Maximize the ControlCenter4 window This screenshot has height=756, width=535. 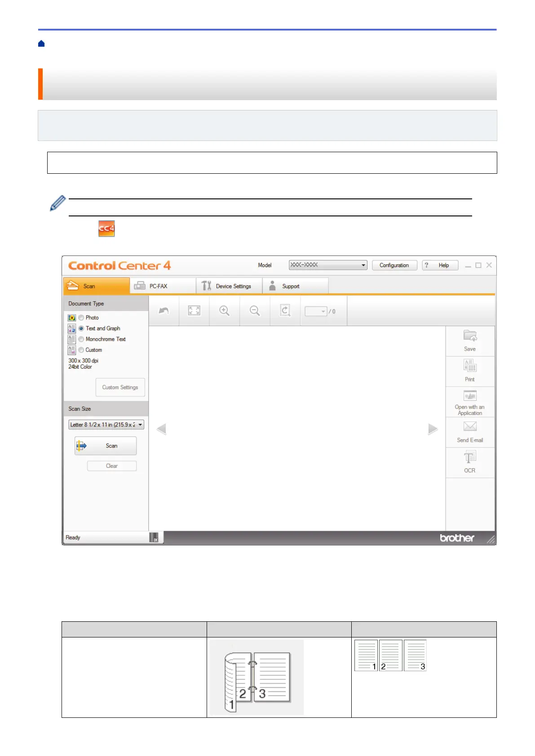478,265
